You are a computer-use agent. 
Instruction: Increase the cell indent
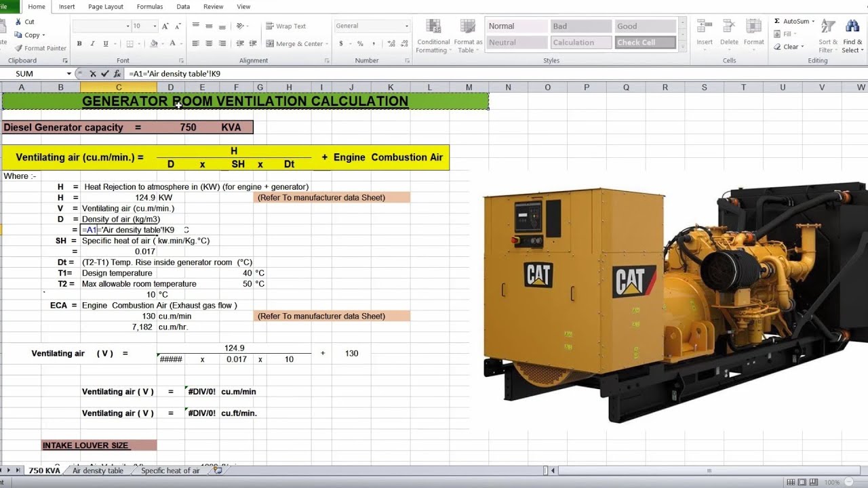click(x=252, y=43)
